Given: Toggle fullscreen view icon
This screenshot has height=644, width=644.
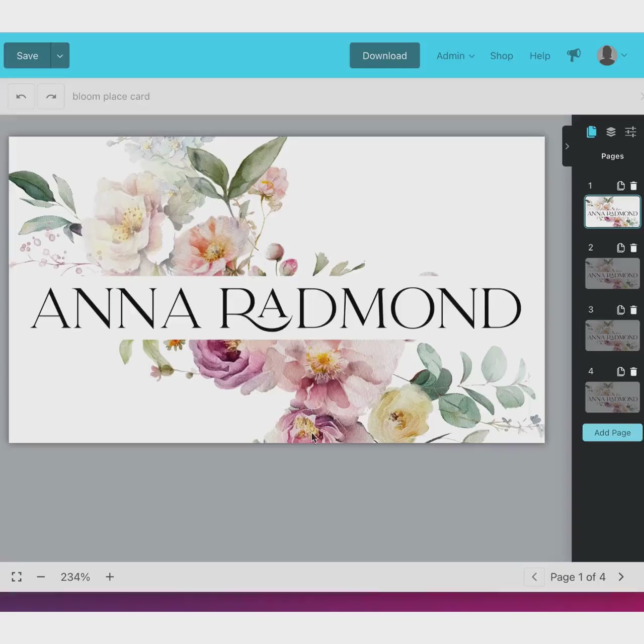Looking at the screenshot, I should click(x=17, y=577).
